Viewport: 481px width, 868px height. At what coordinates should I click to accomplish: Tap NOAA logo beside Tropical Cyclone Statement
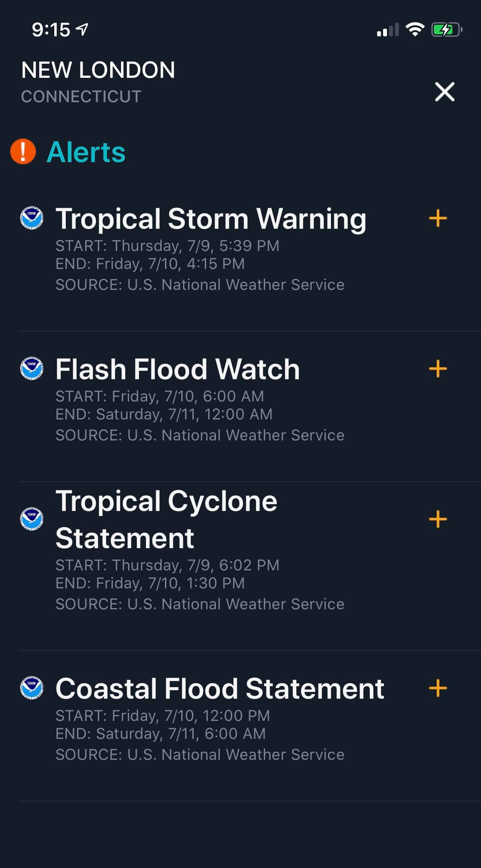32,519
